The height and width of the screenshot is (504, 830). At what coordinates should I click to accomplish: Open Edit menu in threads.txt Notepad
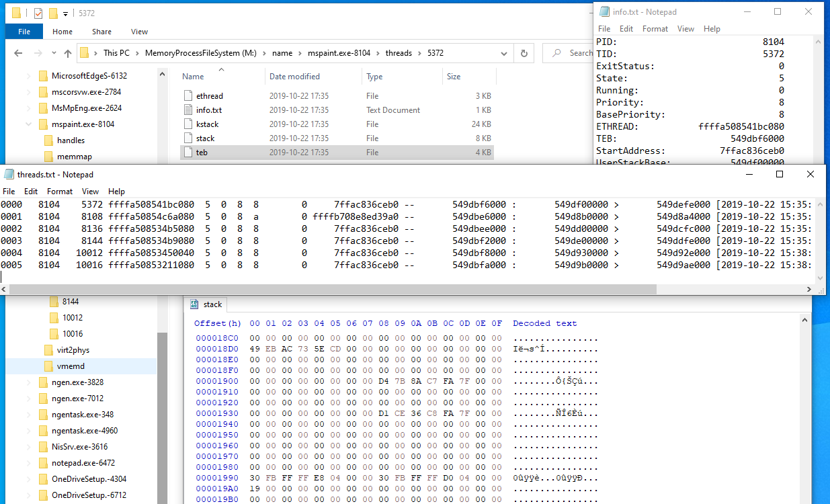[30, 192]
